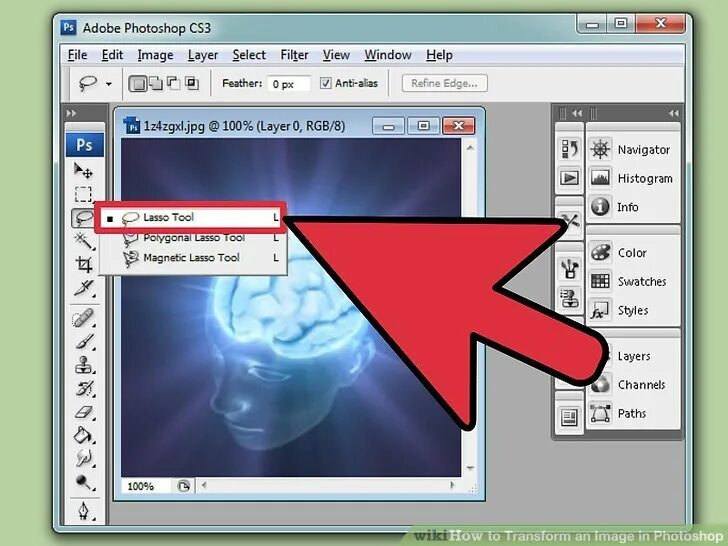The image size is (728, 546).
Task: Open the Edit menu
Action: [x=112, y=55]
